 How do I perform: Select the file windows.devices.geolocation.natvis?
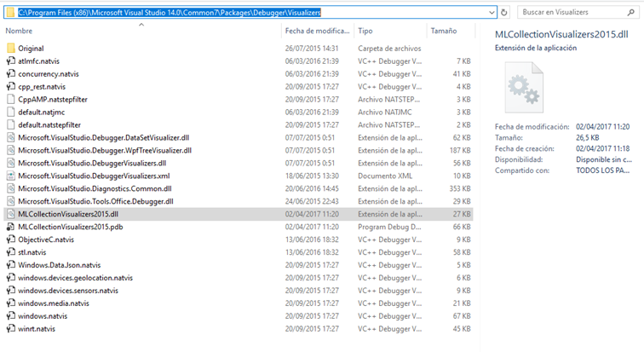coord(75,277)
